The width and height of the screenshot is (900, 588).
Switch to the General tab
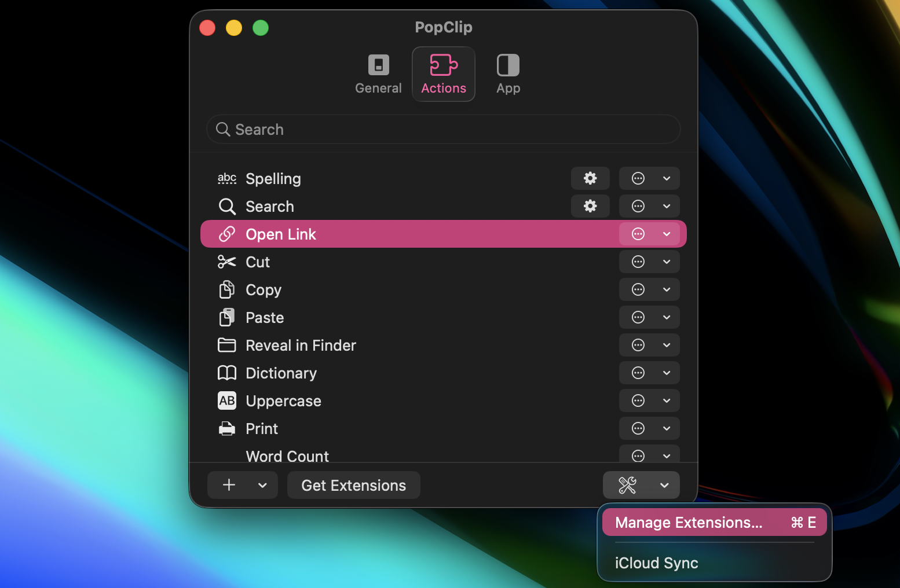pyautogui.click(x=378, y=74)
